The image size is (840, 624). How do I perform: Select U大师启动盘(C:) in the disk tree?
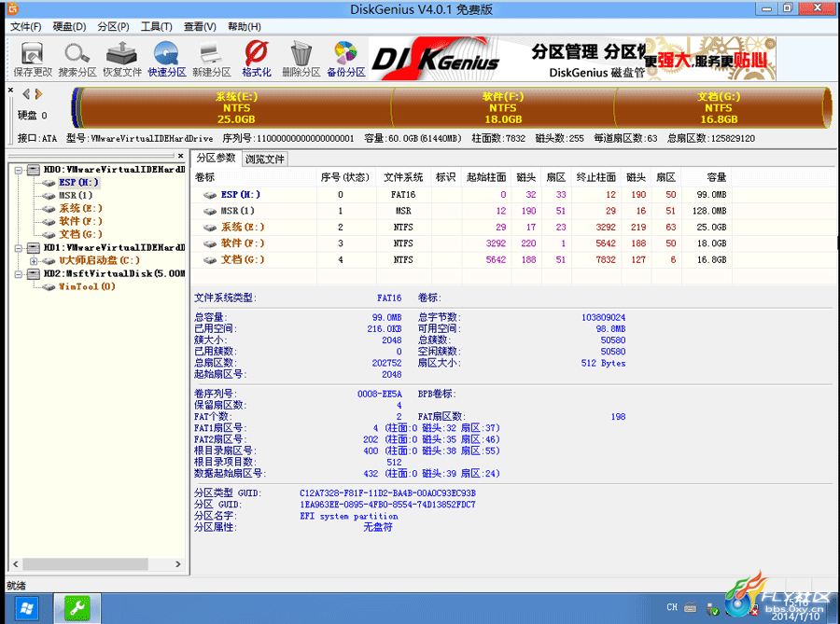click(x=99, y=260)
